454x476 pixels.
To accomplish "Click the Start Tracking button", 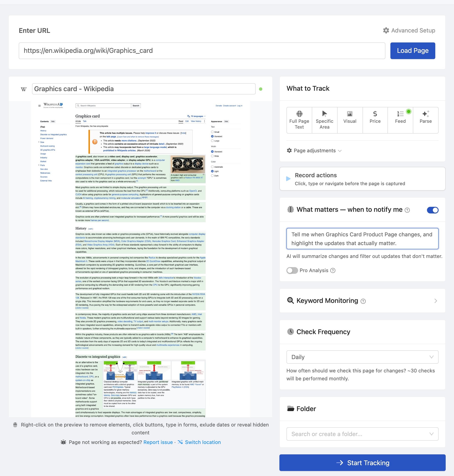I will point(362,463).
